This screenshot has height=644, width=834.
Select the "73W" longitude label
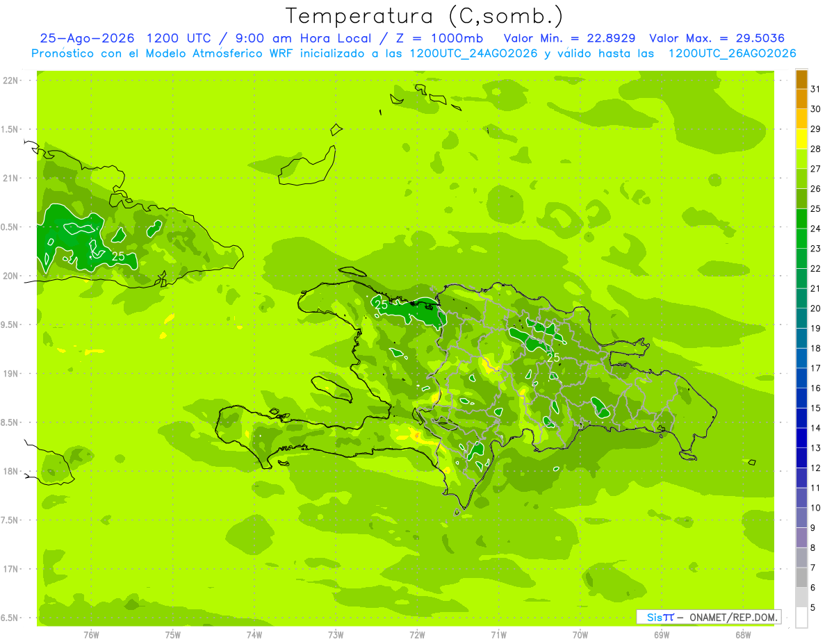[x=336, y=634]
